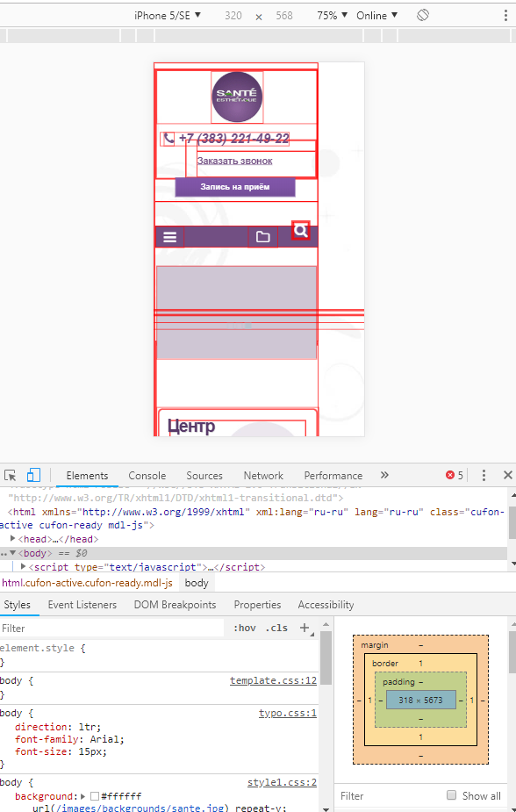Open the iPhone 5/SE device dropdown
516x812 pixels.
pyautogui.click(x=168, y=16)
